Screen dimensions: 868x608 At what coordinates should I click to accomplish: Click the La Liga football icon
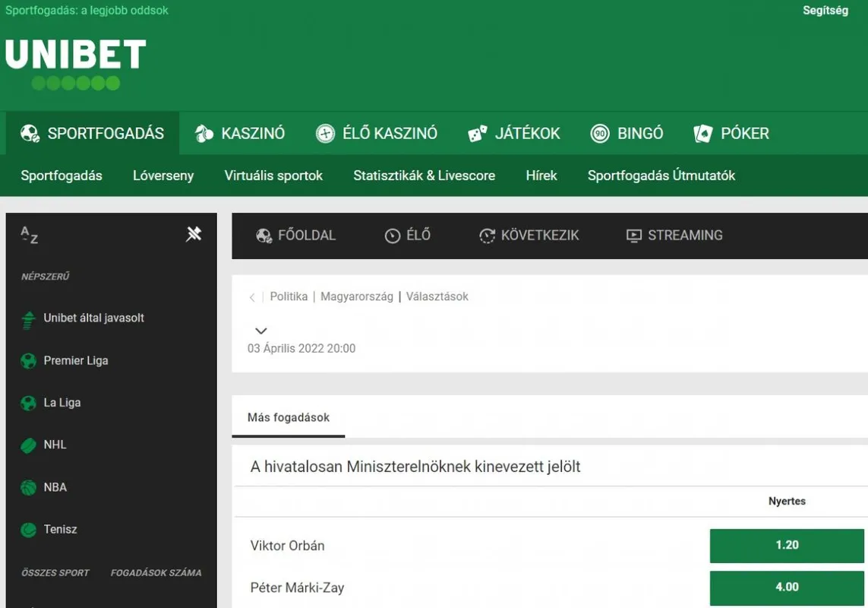(x=29, y=404)
